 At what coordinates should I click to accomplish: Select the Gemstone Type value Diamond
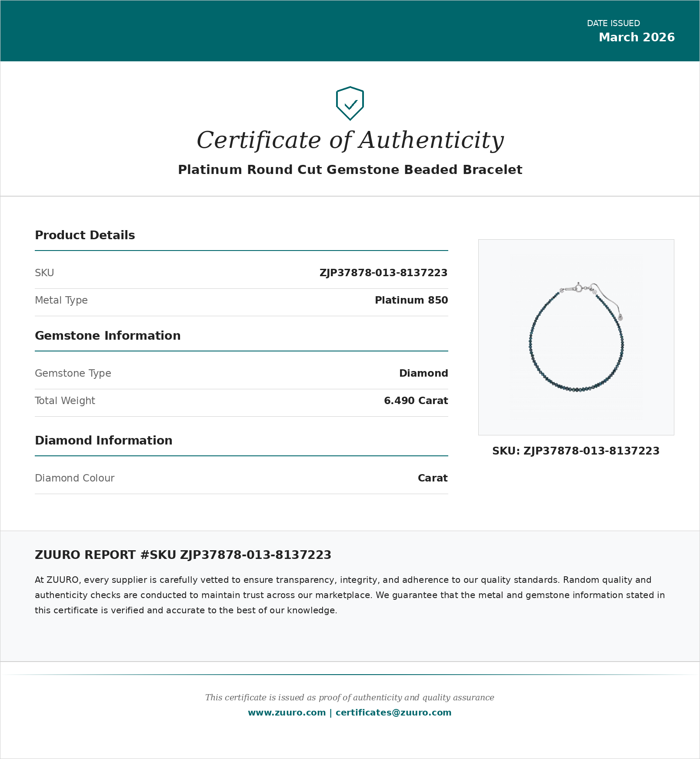(x=424, y=373)
